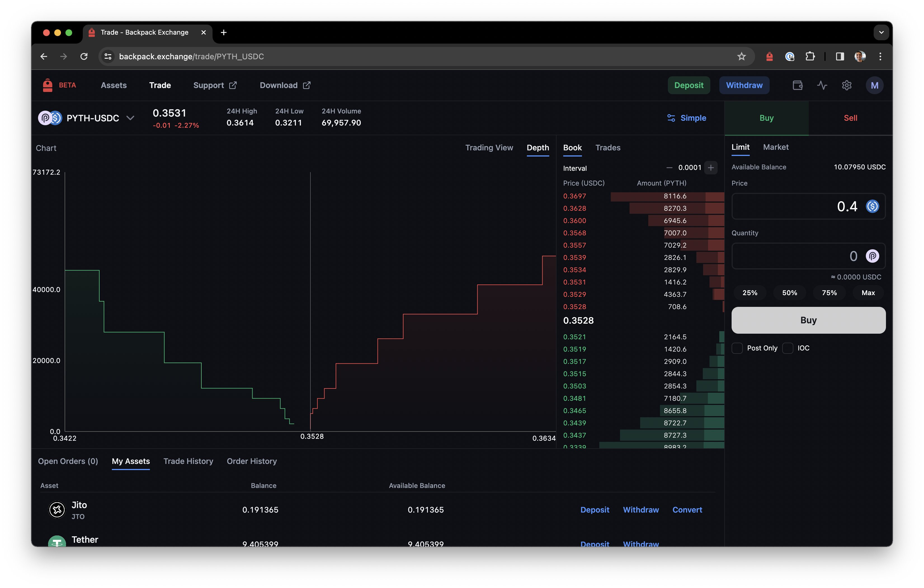Select the My Assets tab
924x588 pixels.
tap(131, 461)
